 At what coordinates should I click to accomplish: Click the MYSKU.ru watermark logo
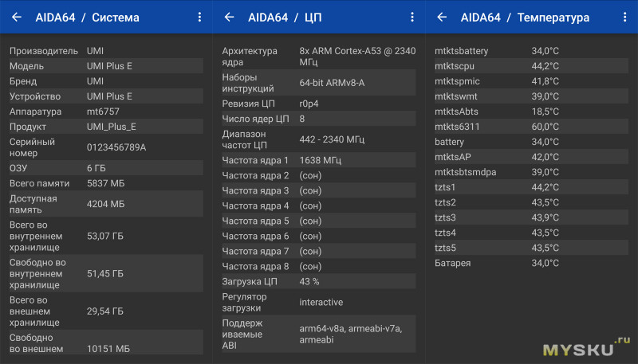(x=586, y=346)
